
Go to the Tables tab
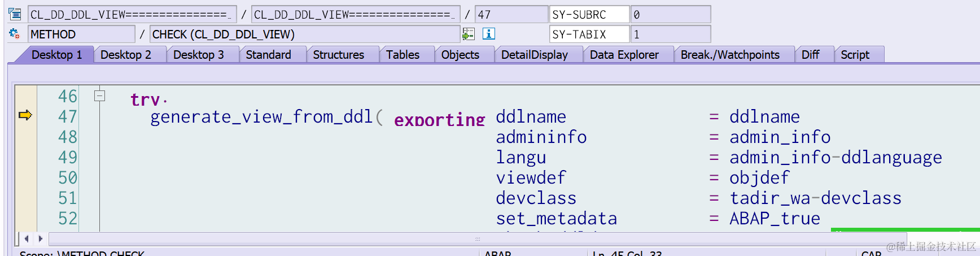pyautogui.click(x=403, y=55)
